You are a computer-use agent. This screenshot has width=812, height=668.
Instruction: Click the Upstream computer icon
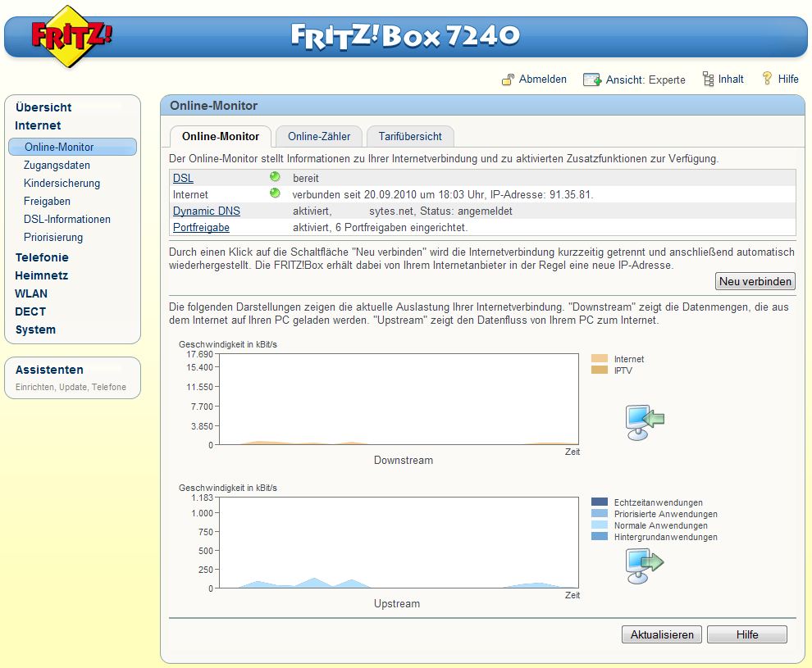coord(644,566)
